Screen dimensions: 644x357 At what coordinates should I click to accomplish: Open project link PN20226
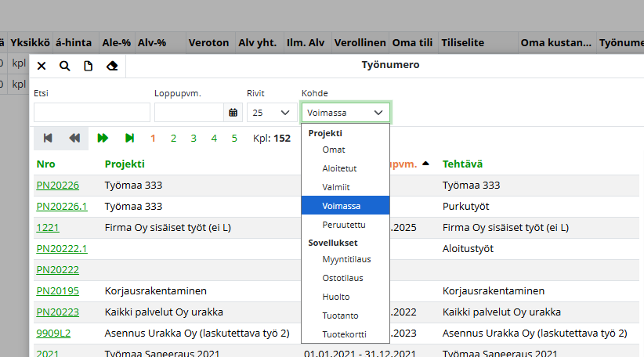point(57,186)
